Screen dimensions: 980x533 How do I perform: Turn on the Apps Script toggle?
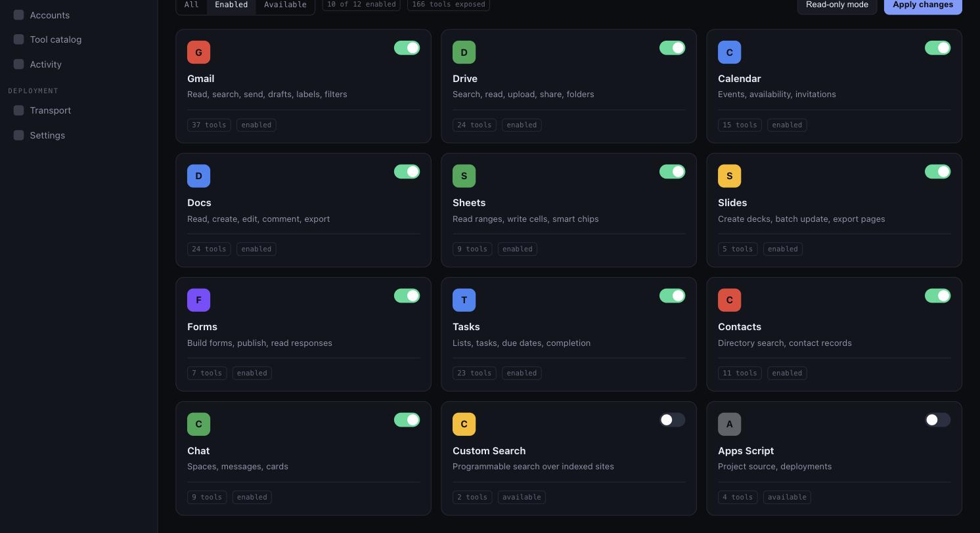pyautogui.click(x=937, y=420)
